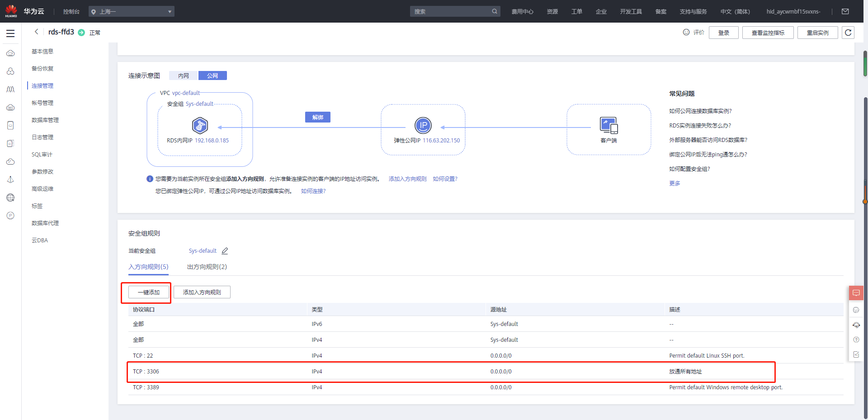The width and height of the screenshot is (868, 420).
Task: Click the smiley rating icon
Action: tap(686, 32)
